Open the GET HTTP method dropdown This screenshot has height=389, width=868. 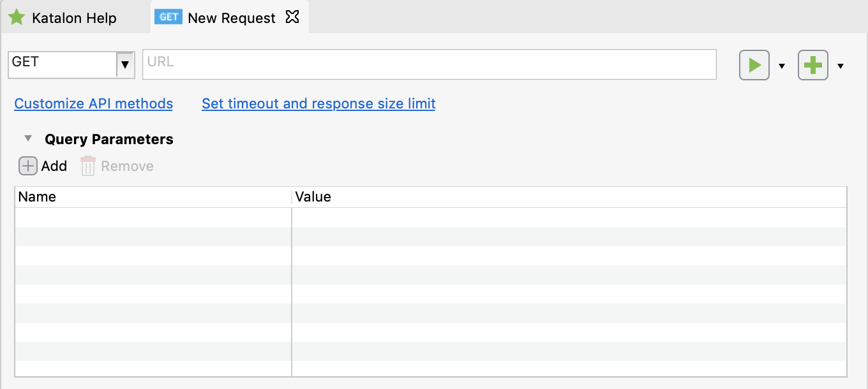click(125, 65)
